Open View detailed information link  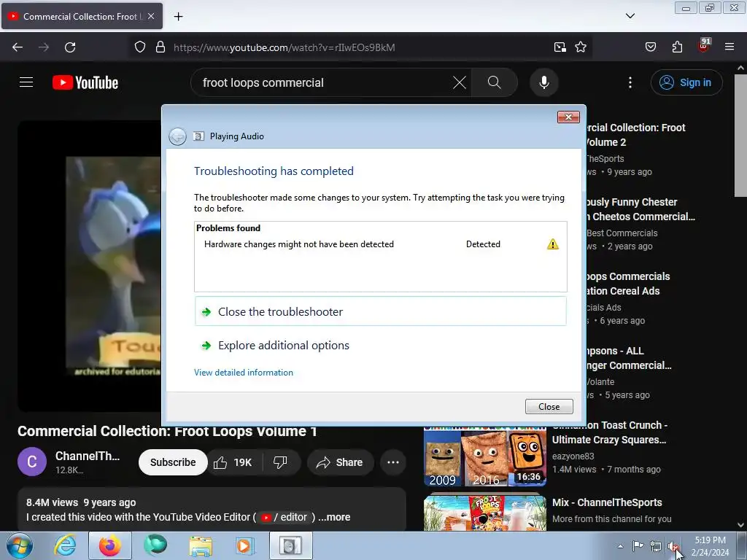[244, 373]
